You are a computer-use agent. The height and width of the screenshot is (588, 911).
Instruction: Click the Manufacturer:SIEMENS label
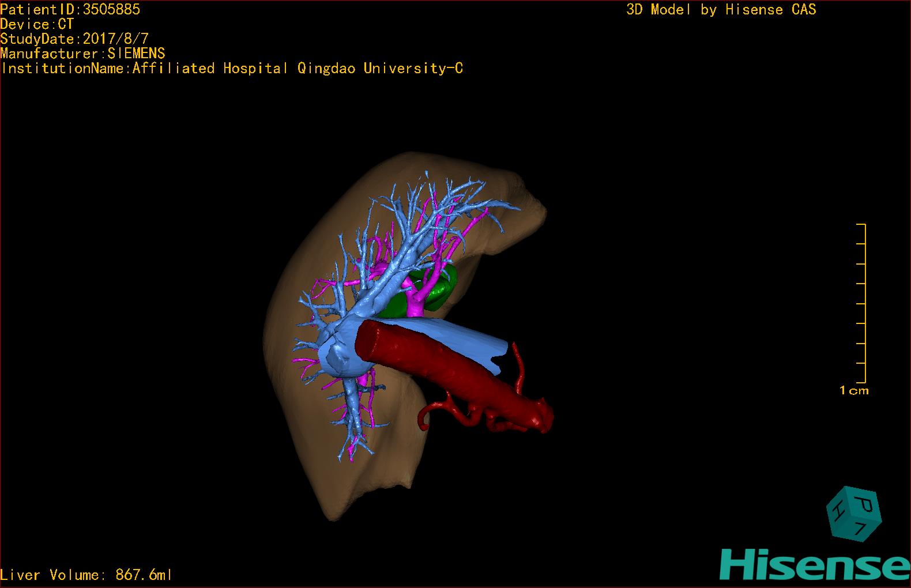coord(82,54)
